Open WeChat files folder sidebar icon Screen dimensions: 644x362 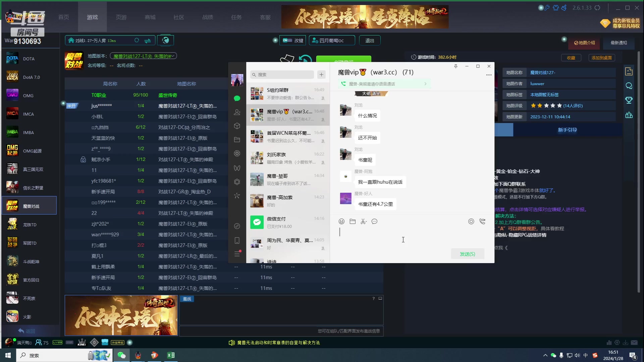click(x=237, y=139)
